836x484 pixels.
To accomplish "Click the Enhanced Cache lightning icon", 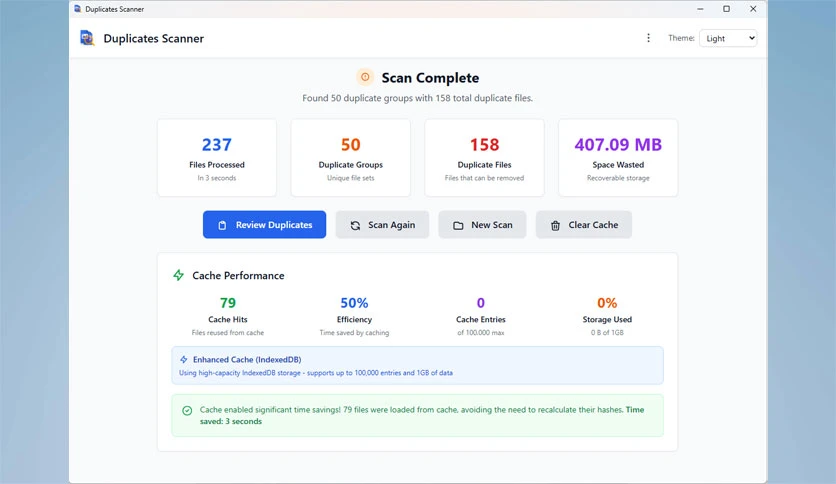I will pyautogui.click(x=183, y=359).
